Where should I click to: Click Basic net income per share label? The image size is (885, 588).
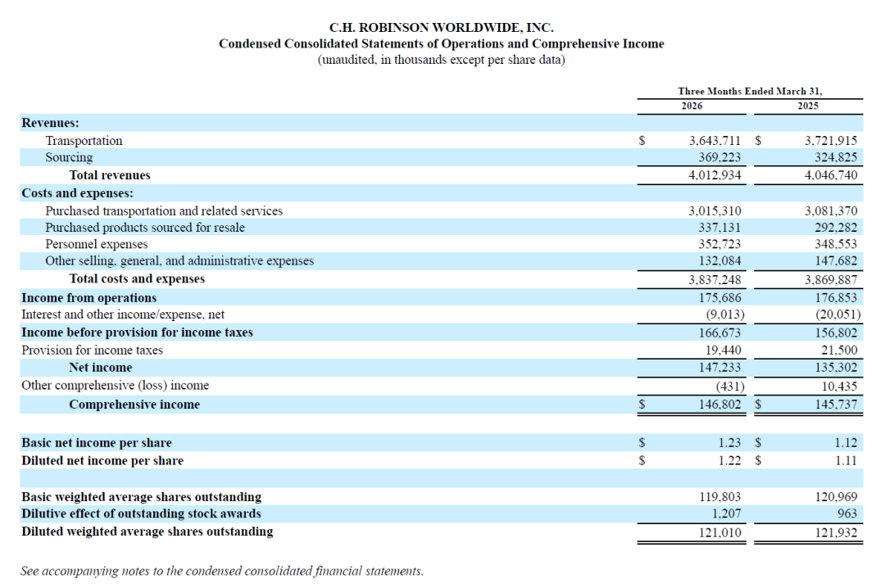(97, 442)
